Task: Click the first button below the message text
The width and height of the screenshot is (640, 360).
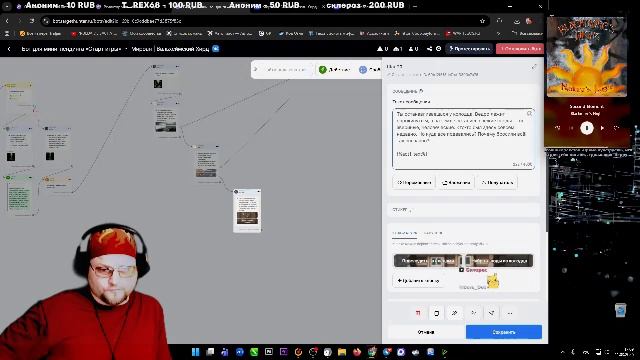Action: (414, 182)
